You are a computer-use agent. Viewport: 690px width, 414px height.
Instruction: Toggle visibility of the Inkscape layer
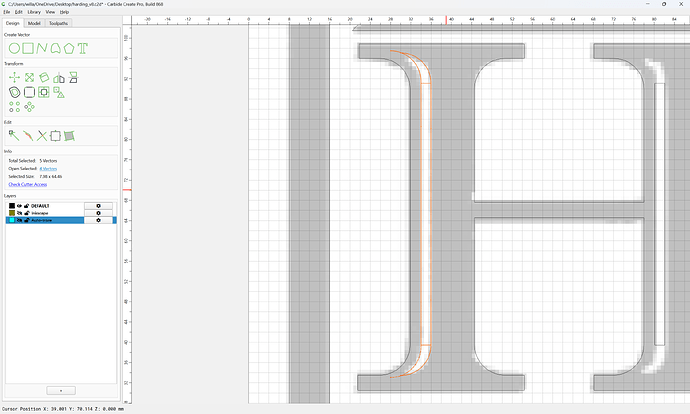coord(19,213)
